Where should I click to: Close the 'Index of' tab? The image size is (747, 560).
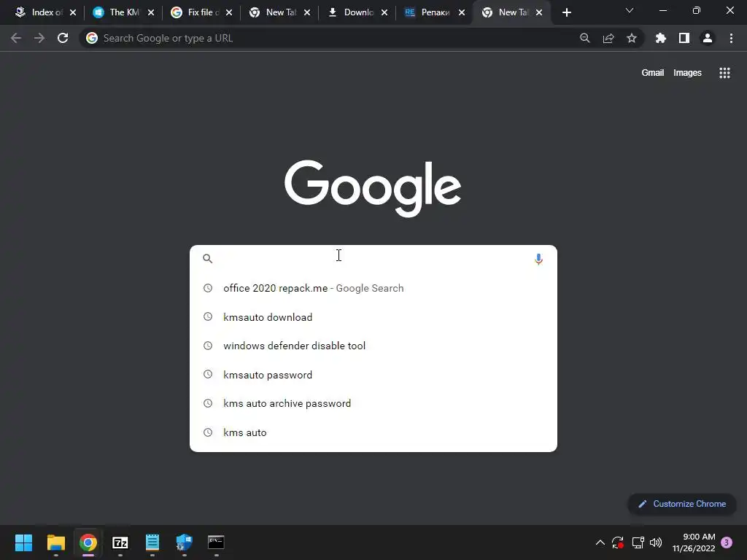pos(73,12)
